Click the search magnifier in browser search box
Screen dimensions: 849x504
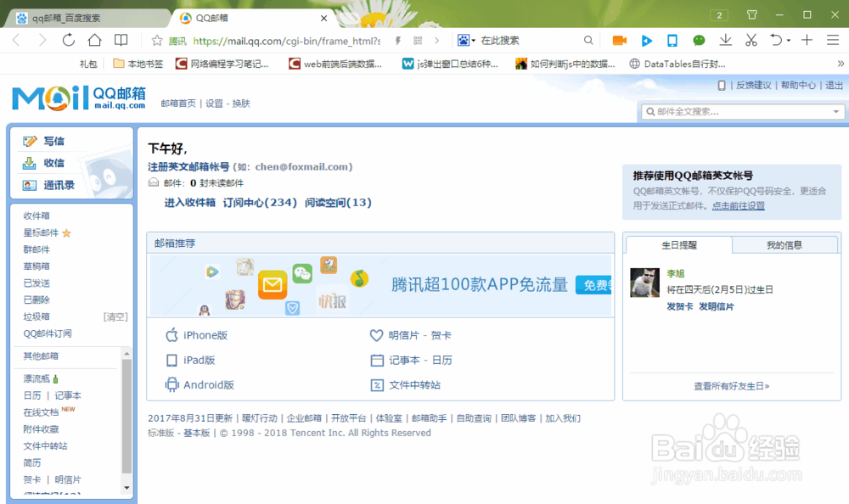(588, 41)
